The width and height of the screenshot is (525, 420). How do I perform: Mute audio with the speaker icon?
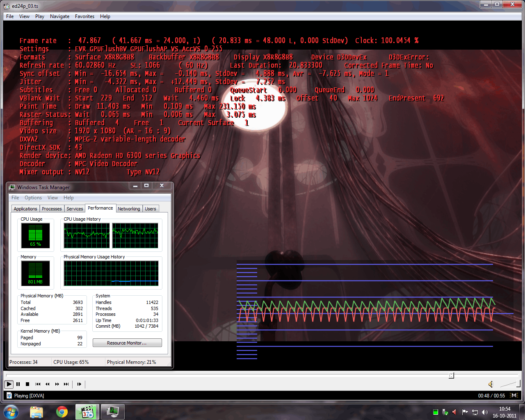[x=491, y=384]
